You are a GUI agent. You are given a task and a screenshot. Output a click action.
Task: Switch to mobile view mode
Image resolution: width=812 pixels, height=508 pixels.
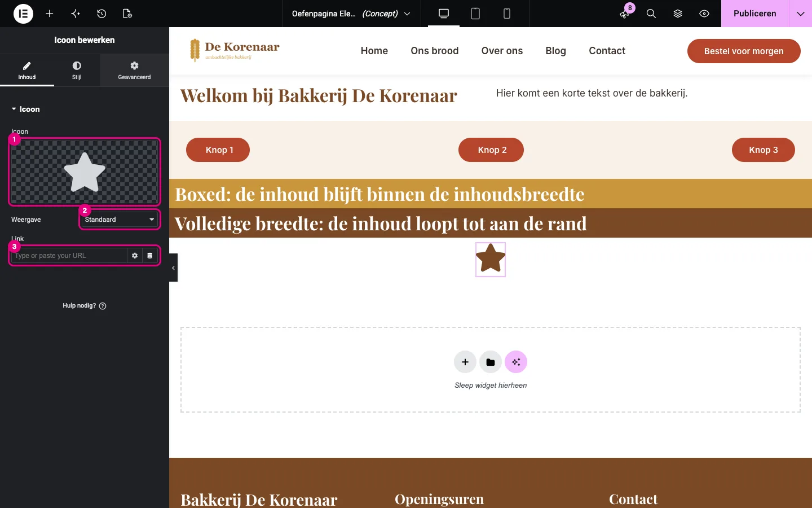[507, 14]
